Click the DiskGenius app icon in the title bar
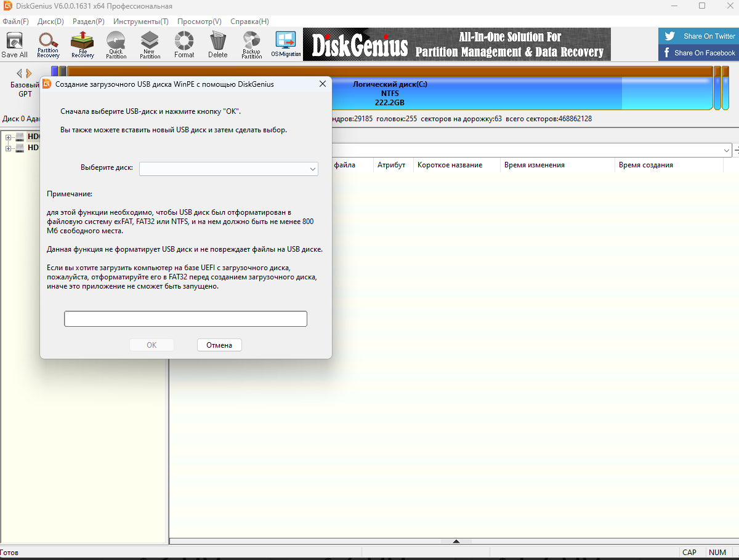739x560 pixels. 6,6
